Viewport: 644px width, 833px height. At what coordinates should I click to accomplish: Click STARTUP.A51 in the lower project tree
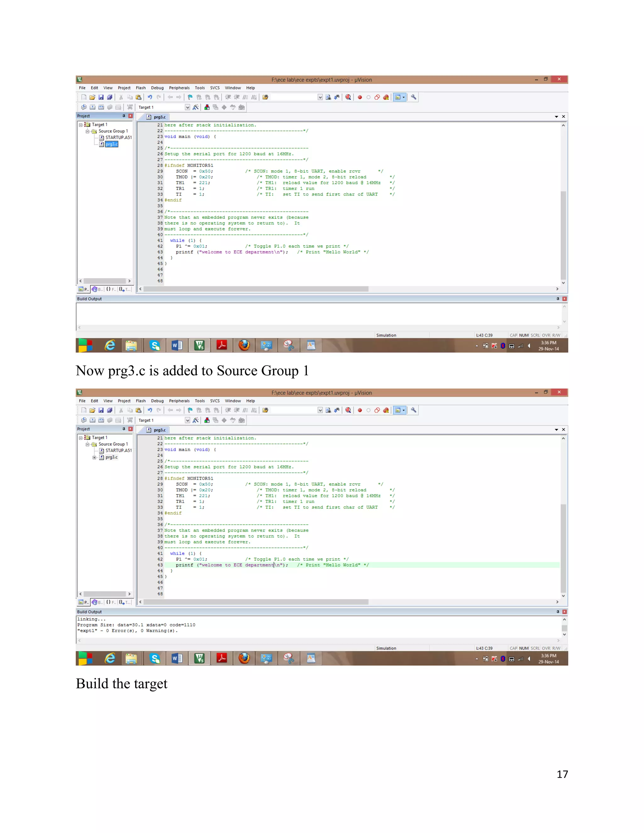(118, 450)
